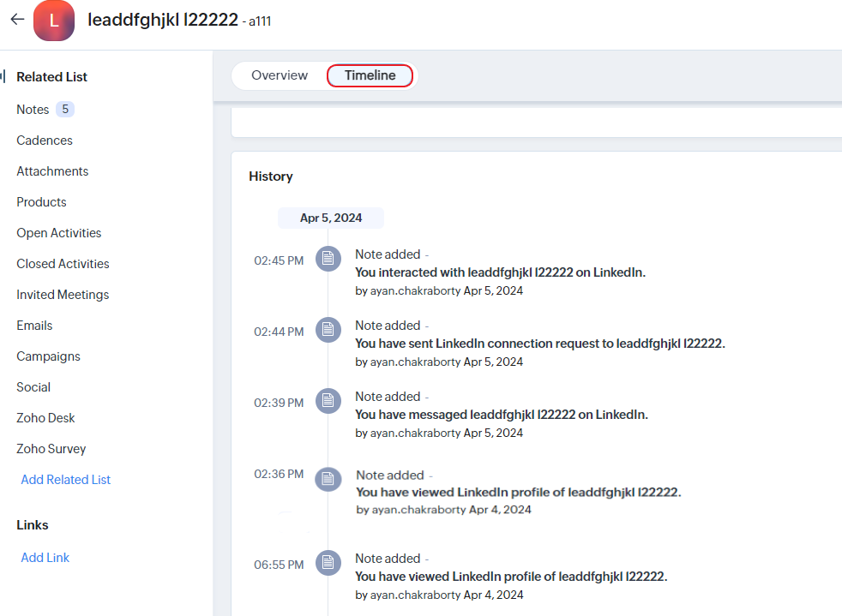Click the note icon at 02:44 PM
842x616 pixels.
pyautogui.click(x=328, y=330)
